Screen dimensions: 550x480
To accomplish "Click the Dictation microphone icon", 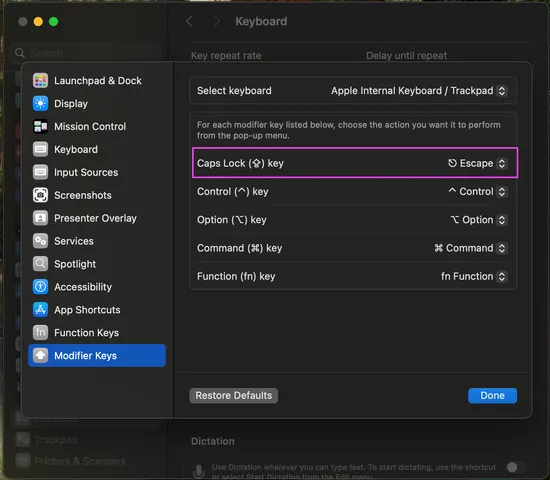I will [x=199, y=471].
